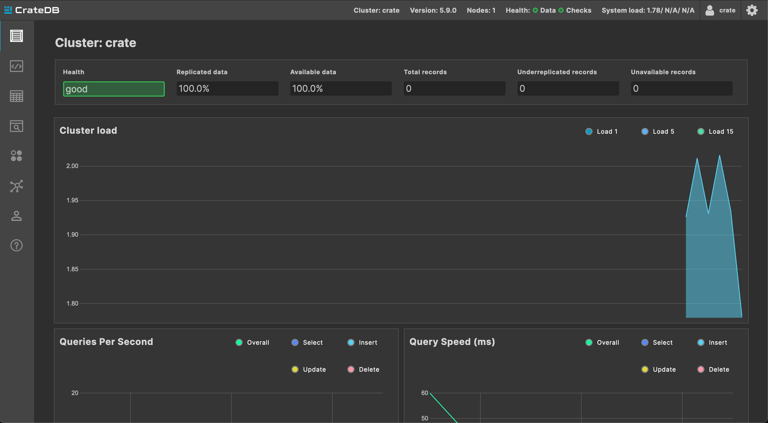Open the Cluster nodes icon in sidebar
The height and width of the screenshot is (423, 768).
coord(16,186)
